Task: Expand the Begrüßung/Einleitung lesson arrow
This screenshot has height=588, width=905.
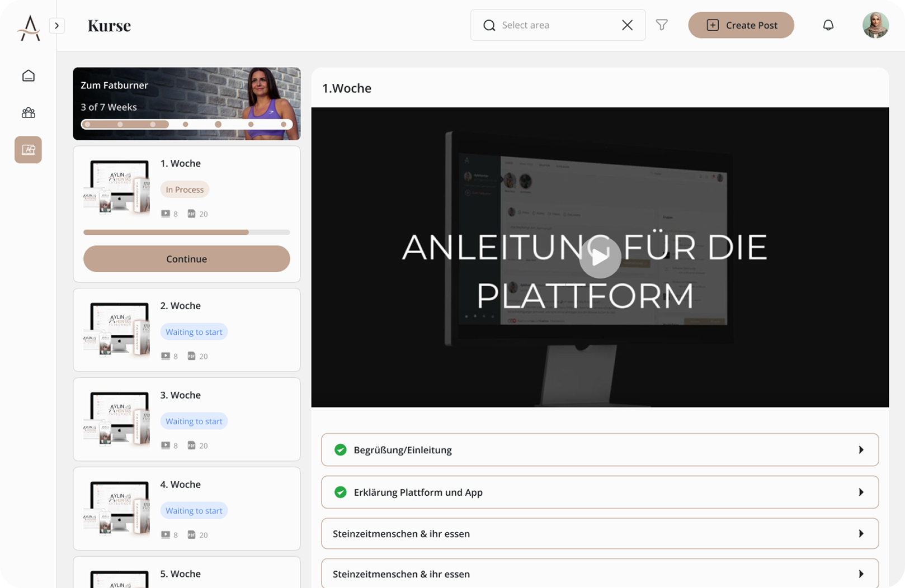Action: (x=861, y=450)
